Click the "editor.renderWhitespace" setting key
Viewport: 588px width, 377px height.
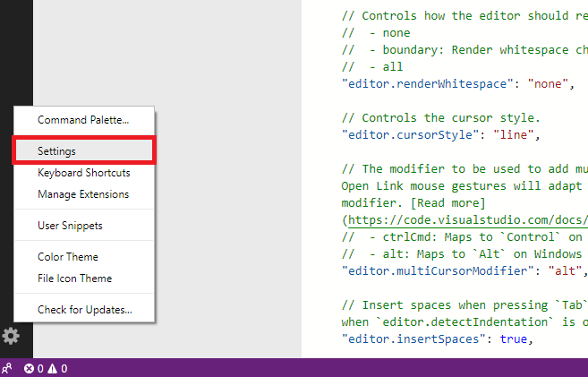tap(428, 83)
